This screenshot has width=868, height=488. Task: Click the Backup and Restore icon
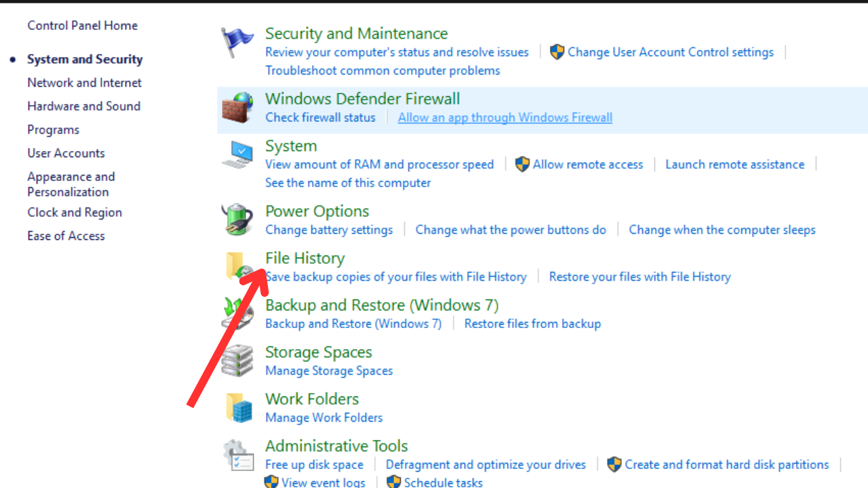[x=237, y=314]
